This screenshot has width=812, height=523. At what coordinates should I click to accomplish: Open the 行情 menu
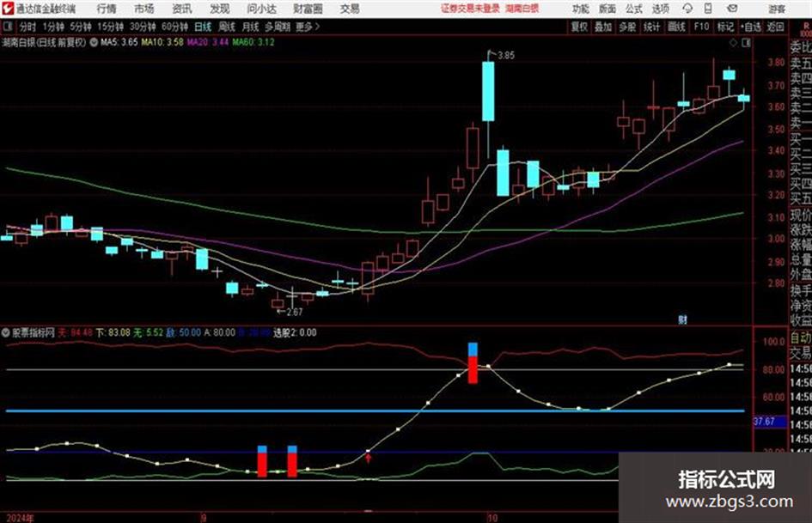pyautogui.click(x=107, y=9)
